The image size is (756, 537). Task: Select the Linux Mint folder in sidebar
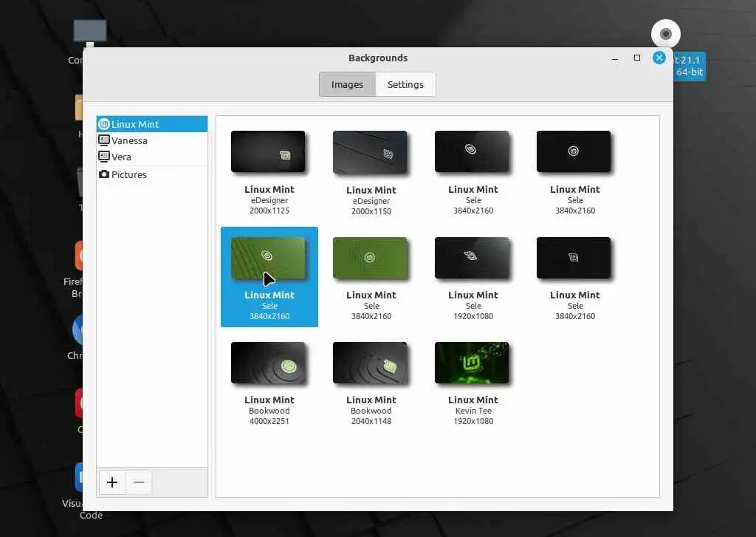click(152, 124)
